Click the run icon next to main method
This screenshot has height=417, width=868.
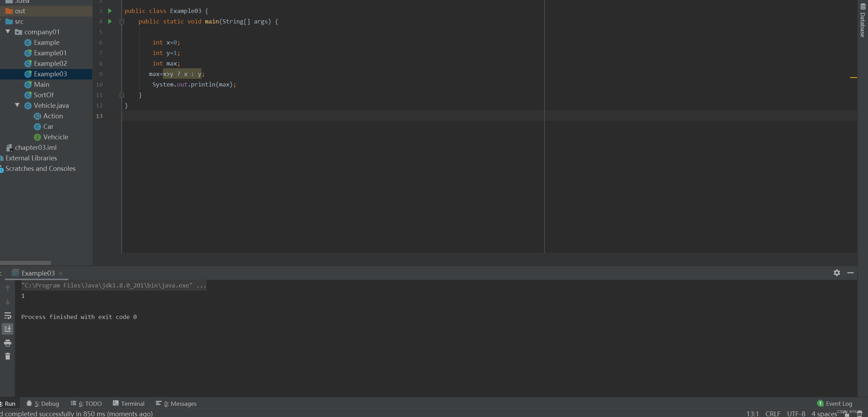pyautogui.click(x=109, y=21)
